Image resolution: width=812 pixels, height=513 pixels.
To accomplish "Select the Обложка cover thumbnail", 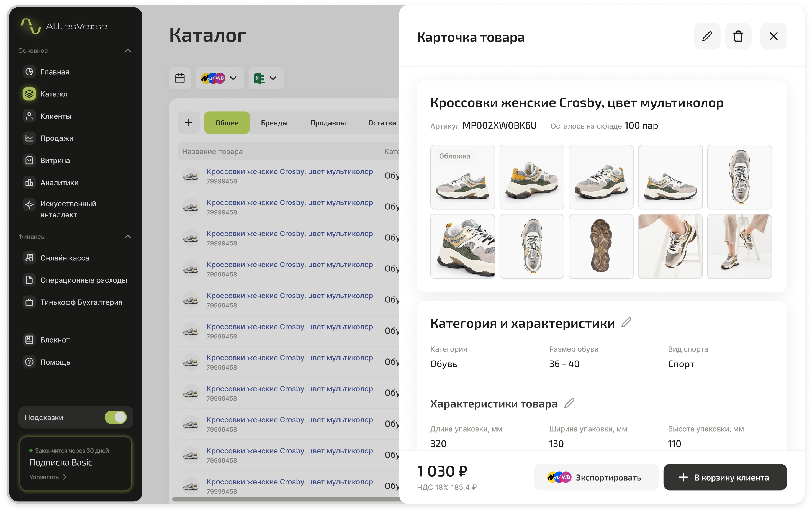I will tap(463, 177).
